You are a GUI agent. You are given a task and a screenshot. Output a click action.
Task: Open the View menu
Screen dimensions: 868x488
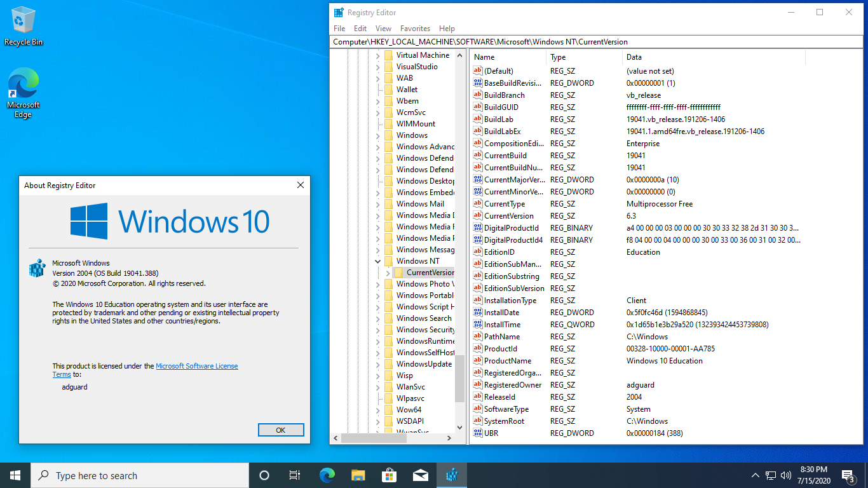coord(383,29)
